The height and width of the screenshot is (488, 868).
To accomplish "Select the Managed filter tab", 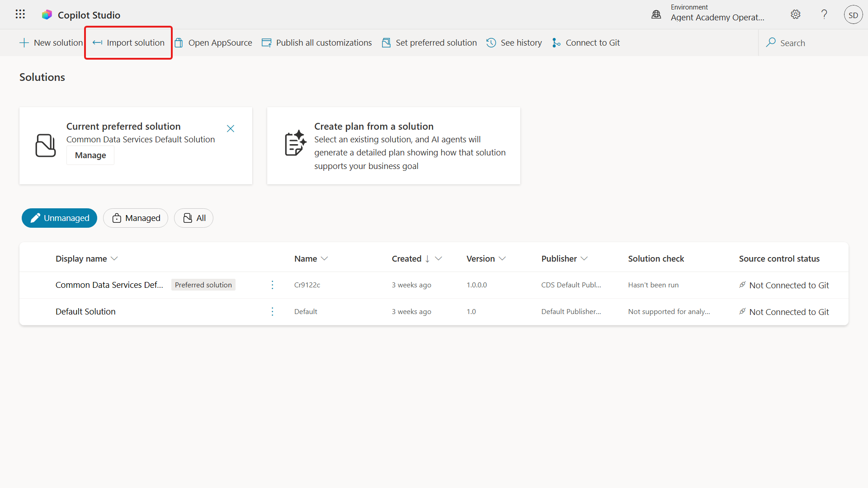I will click(x=136, y=218).
